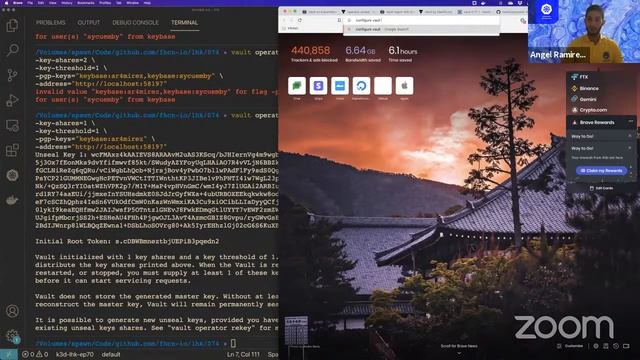Click the Brave toolbar icon at far right
640x360 pixels.
523,20
